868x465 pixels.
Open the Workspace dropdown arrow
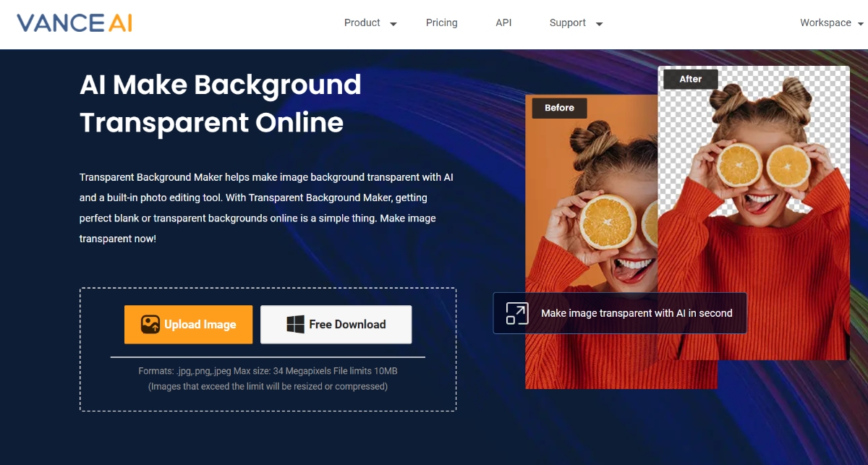pyautogui.click(x=860, y=24)
